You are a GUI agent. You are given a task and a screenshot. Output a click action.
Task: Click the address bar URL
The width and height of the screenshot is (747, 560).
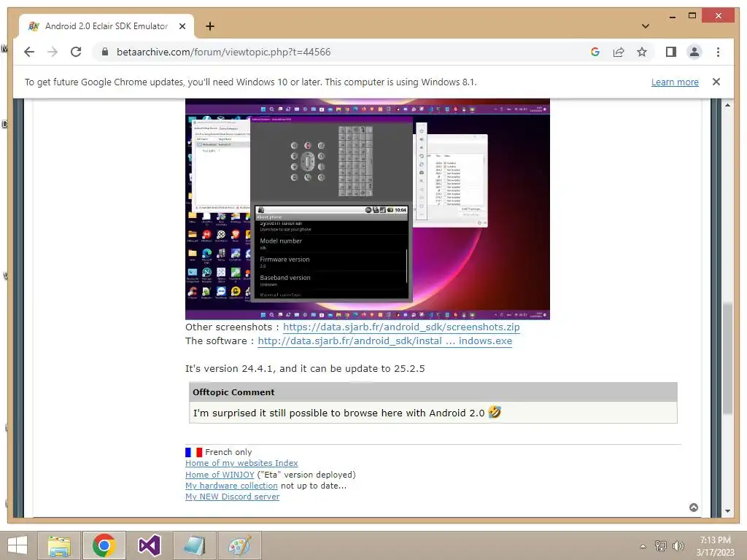223,52
